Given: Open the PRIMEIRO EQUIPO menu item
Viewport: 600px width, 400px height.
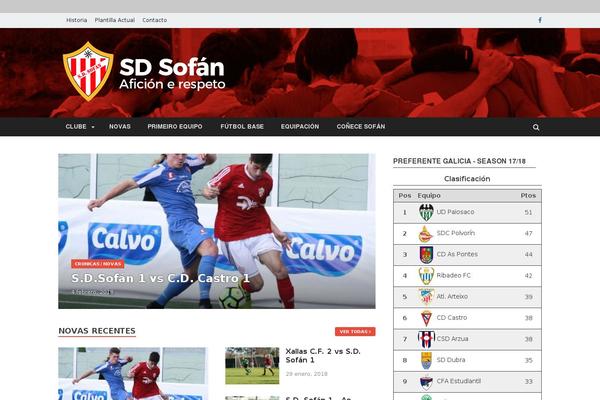Looking at the screenshot, I should (x=175, y=127).
